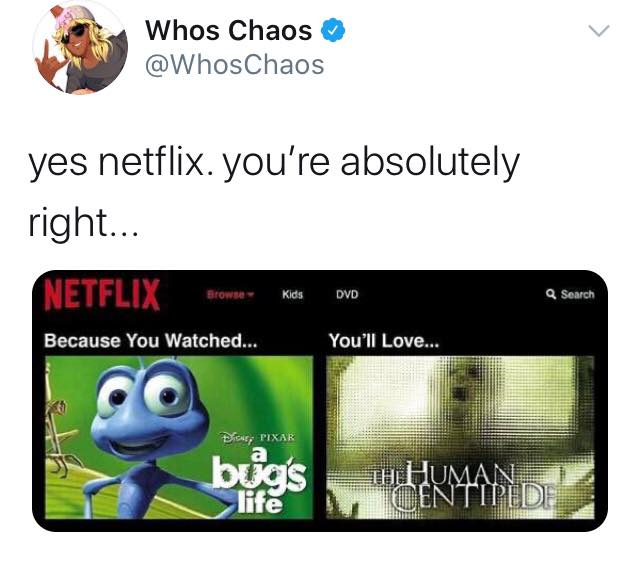Image resolution: width=640 pixels, height=571 pixels.
Task: Select the DVD menu item
Action: tap(347, 294)
